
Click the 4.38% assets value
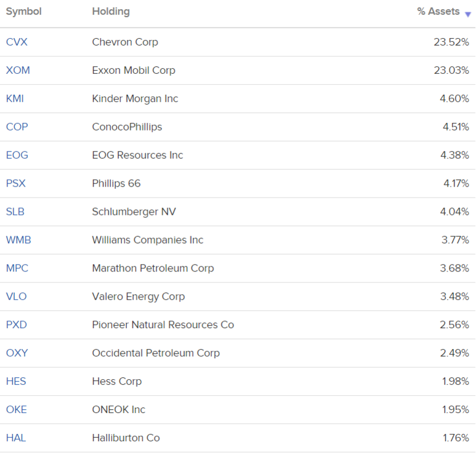(x=454, y=155)
